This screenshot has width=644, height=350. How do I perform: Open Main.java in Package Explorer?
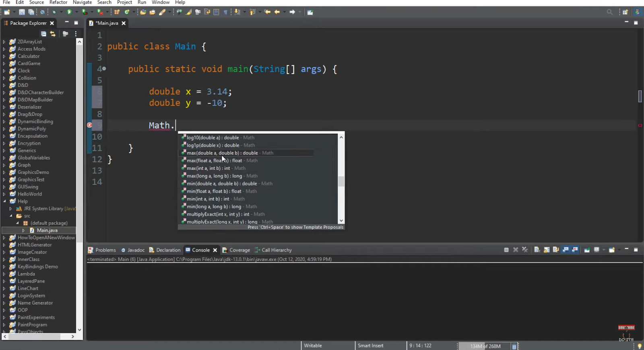click(47, 230)
